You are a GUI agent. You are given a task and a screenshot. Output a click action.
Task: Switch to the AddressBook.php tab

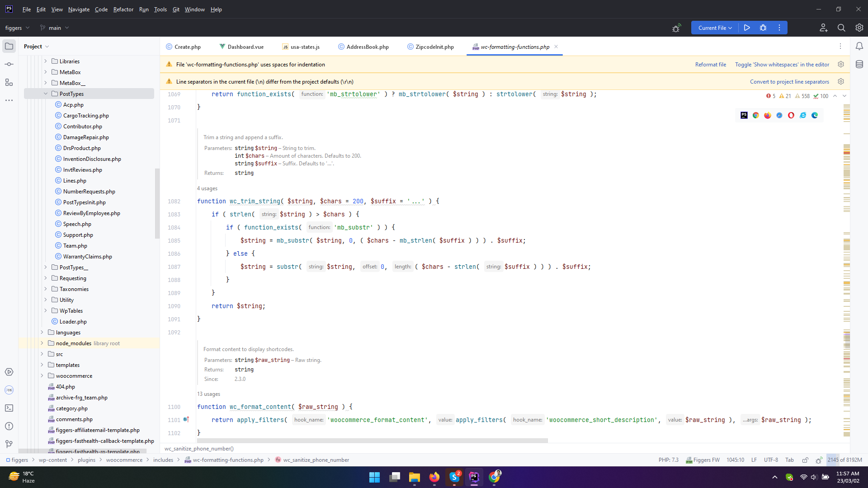pyautogui.click(x=367, y=47)
